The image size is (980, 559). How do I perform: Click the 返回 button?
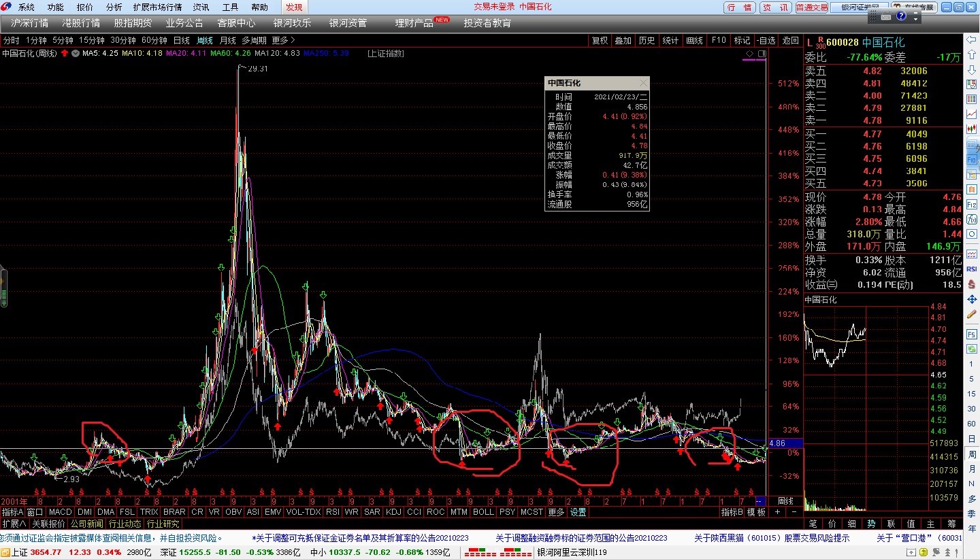point(790,40)
